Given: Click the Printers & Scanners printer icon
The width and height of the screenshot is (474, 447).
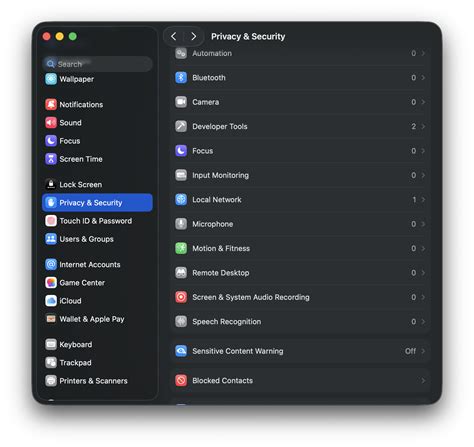Looking at the screenshot, I should click(x=51, y=381).
